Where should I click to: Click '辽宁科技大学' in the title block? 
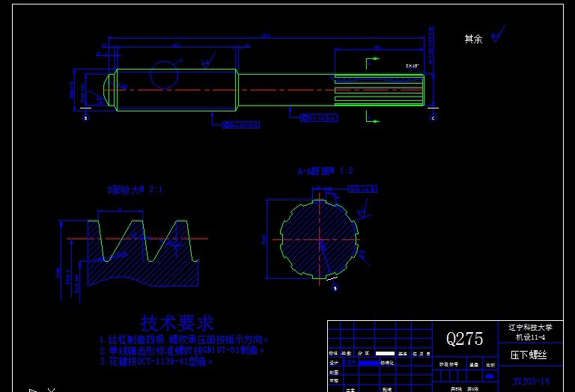(530, 328)
